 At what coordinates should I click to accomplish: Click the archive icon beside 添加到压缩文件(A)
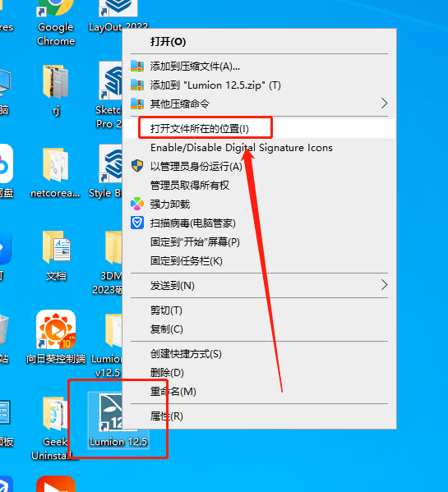point(137,67)
